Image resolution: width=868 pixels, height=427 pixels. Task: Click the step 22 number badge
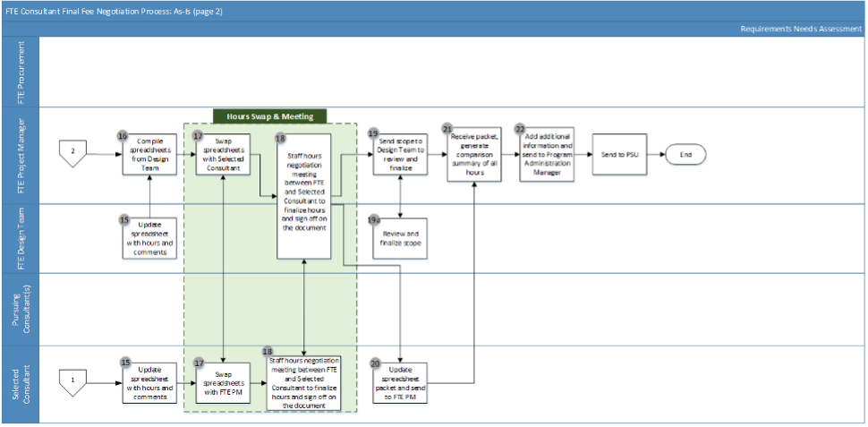pos(520,130)
